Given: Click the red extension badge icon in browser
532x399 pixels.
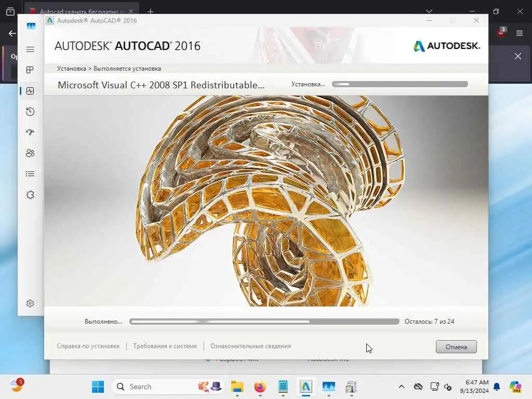Looking at the screenshot, I should pos(501,33).
